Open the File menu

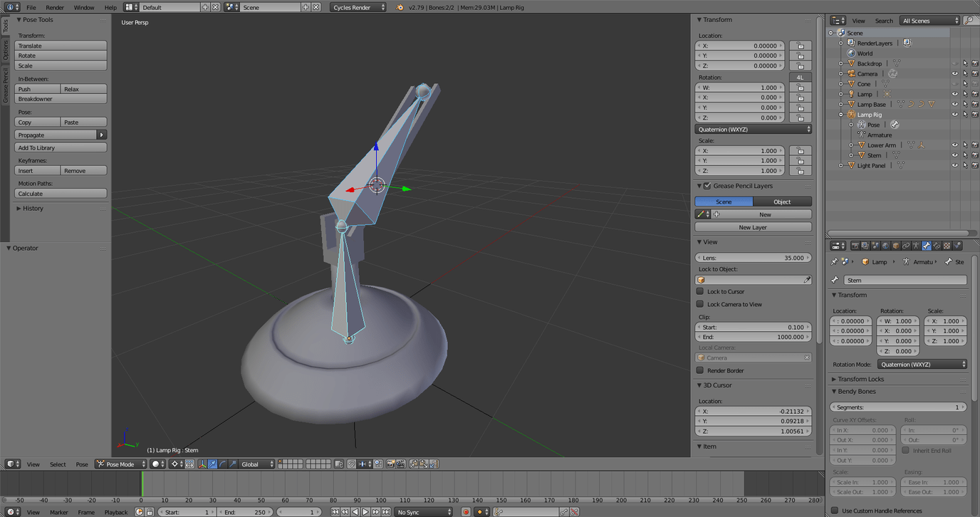pos(31,7)
